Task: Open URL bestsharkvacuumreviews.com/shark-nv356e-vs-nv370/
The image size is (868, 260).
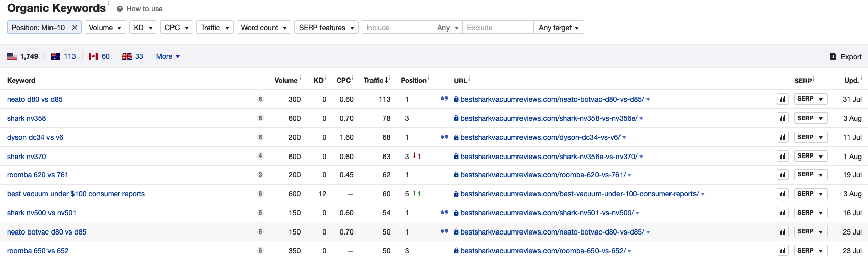Action: [549, 157]
